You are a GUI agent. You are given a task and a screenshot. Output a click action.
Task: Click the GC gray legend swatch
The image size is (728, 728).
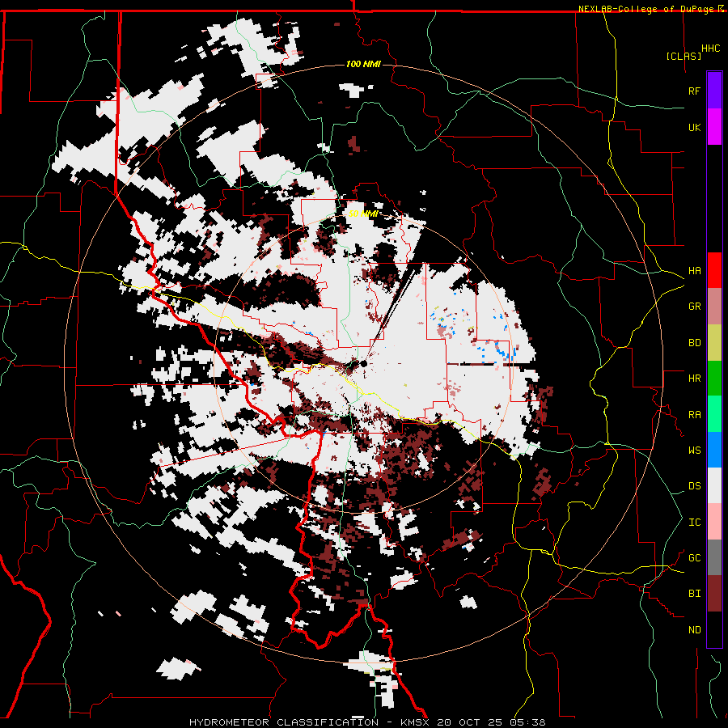(x=714, y=557)
